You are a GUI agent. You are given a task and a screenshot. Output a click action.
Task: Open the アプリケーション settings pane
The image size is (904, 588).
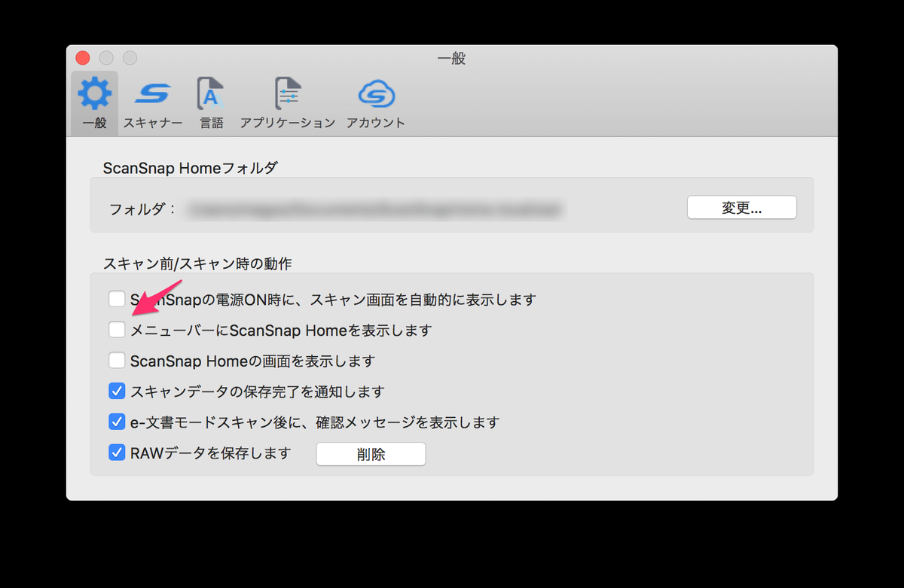click(x=287, y=102)
